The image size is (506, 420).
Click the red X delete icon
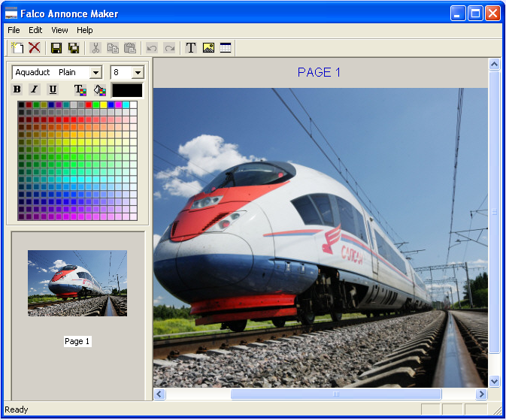pos(34,48)
